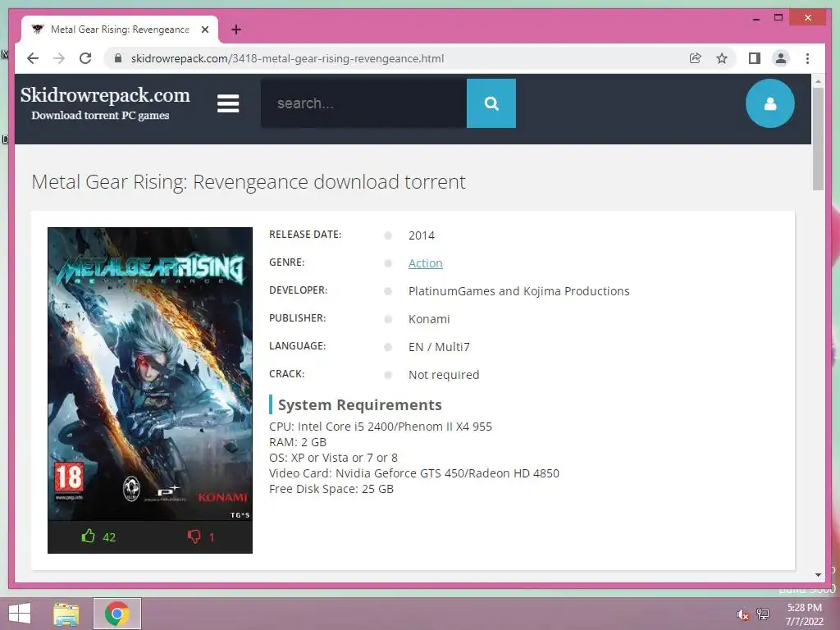
Task: Click the muted volume tray icon
Action: 742,614
